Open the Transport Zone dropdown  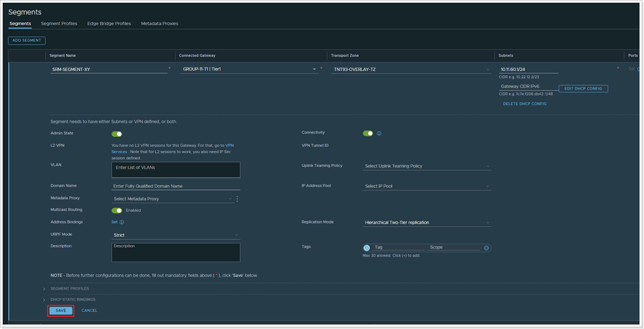pos(411,70)
